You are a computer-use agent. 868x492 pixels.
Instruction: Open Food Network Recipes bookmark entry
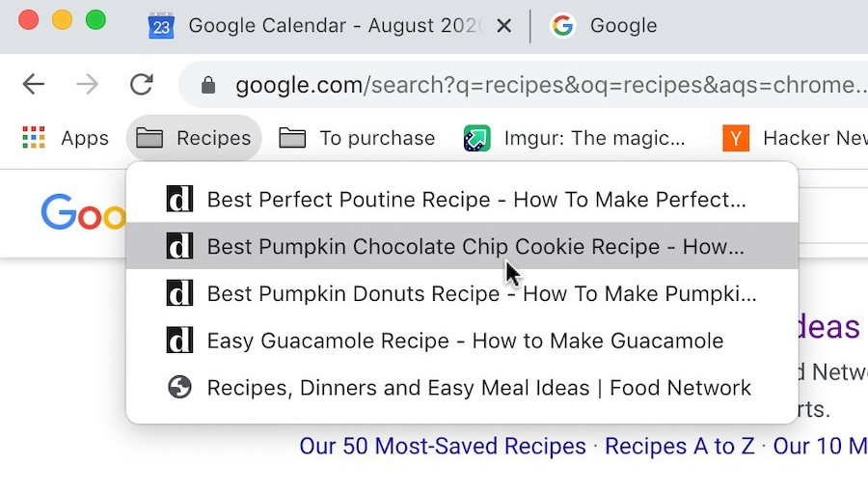point(462,388)
